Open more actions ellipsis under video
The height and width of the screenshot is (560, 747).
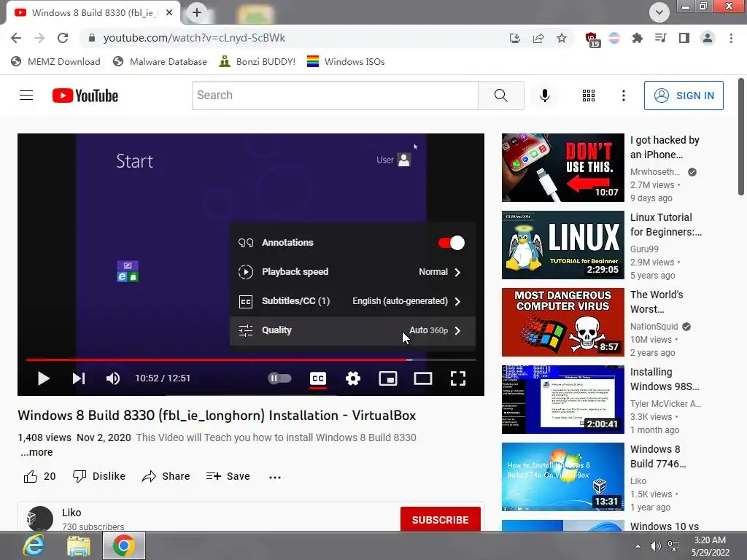[x=275, y=477]
